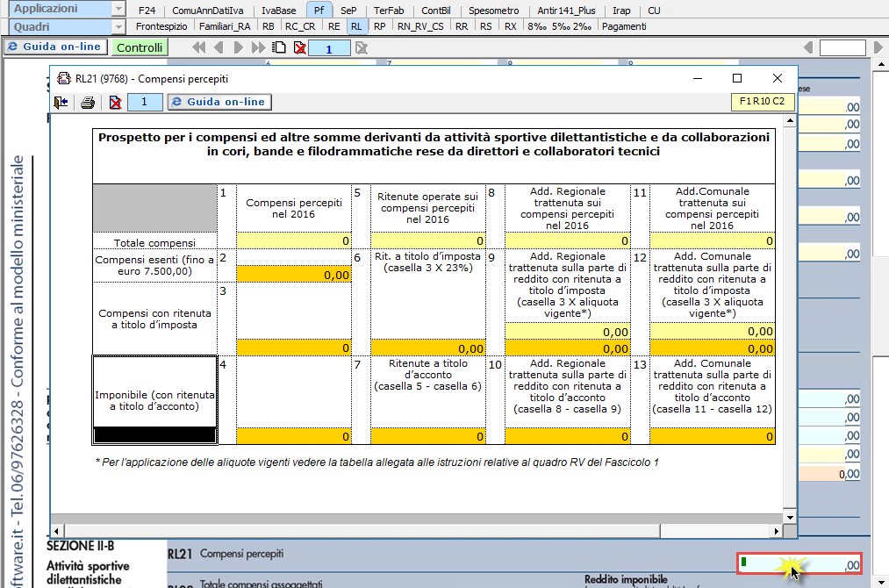889x588 pixels.
Task: Click field 5 Ritenute operate sui compensi
Action: point(428,241)
